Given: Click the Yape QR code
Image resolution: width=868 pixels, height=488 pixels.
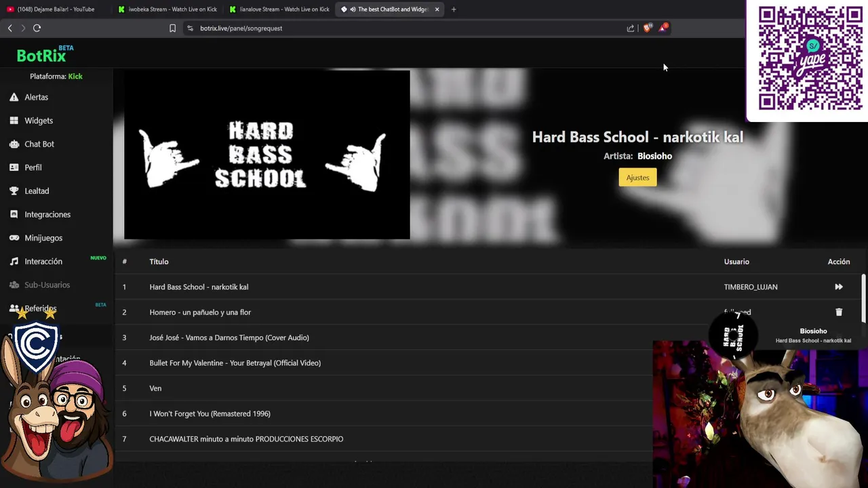Looking at the screenshot, I should click(810, 58).
